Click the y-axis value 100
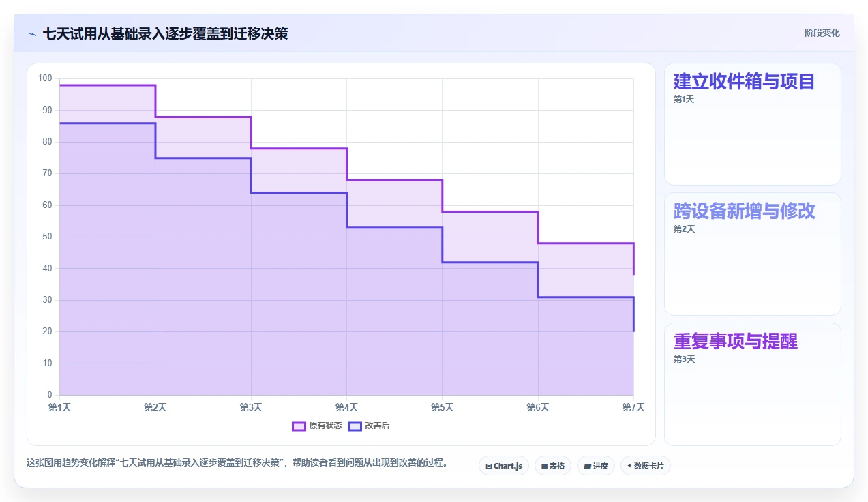Screen dimensions: 868x502 tap(45, 78)
